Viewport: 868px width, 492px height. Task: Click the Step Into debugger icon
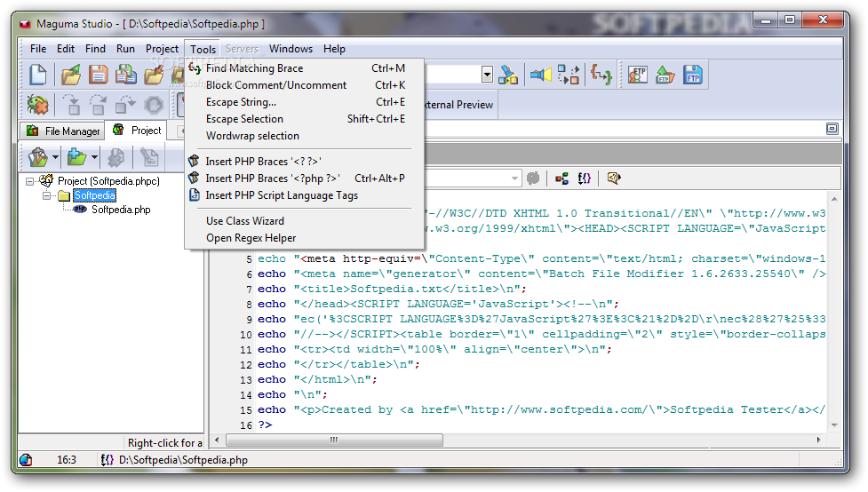(71, 105)
